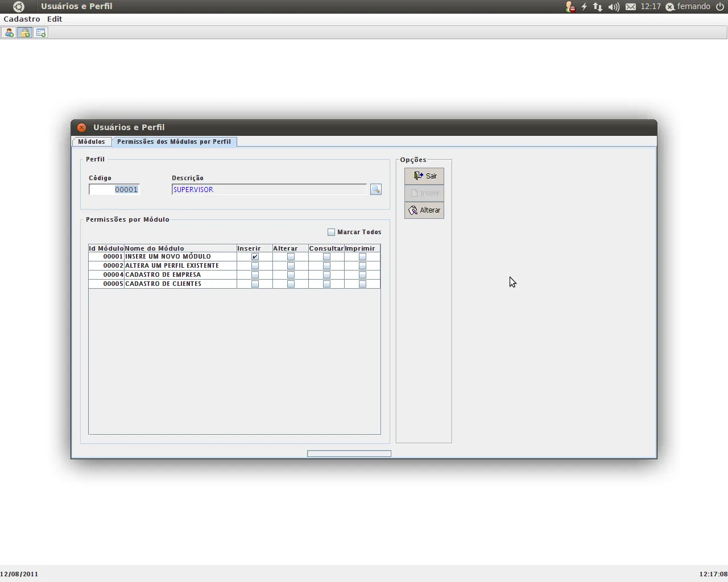Viewport: 728px width, 582px height.
Task: Click the Alterar column header in the table
Action: coord(291,248)
